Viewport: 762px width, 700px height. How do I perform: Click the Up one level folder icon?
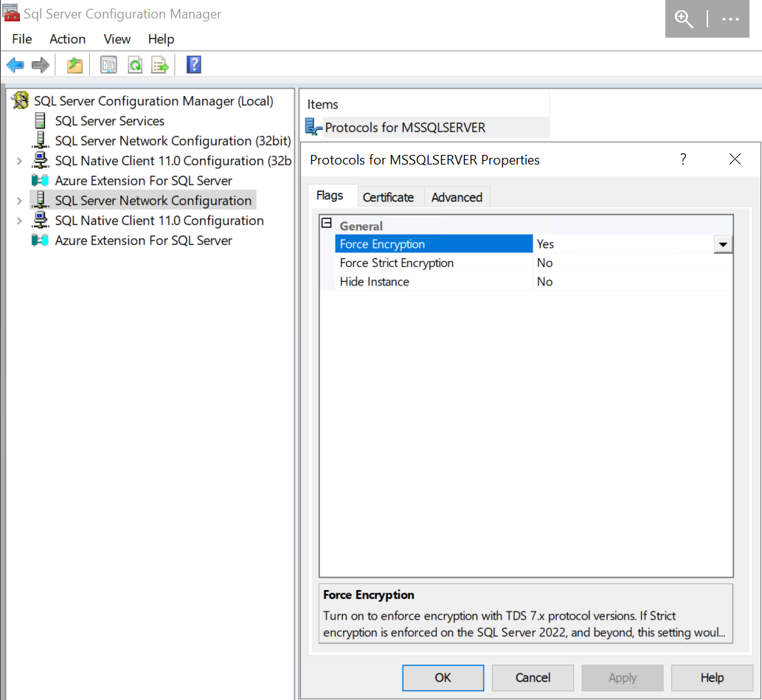75,65
